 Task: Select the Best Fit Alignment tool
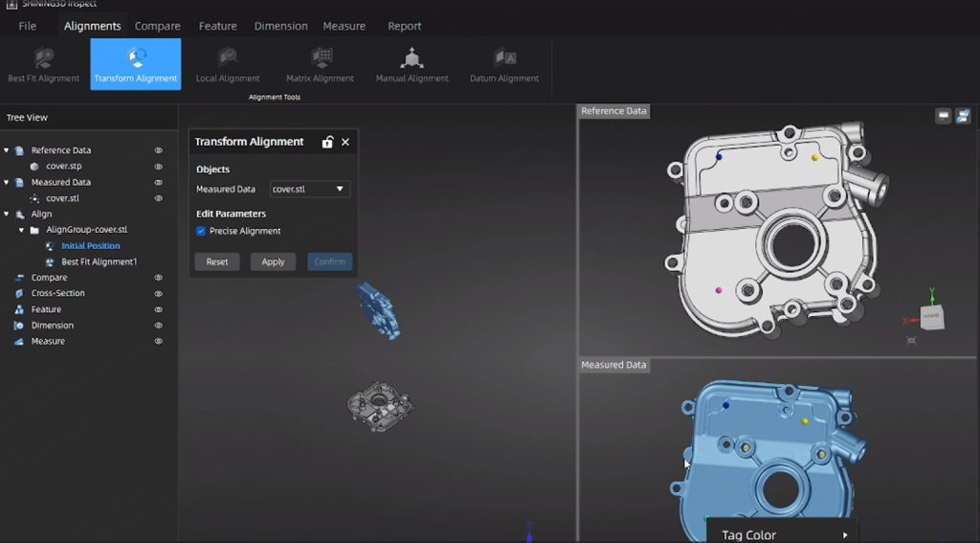[44, 65]
